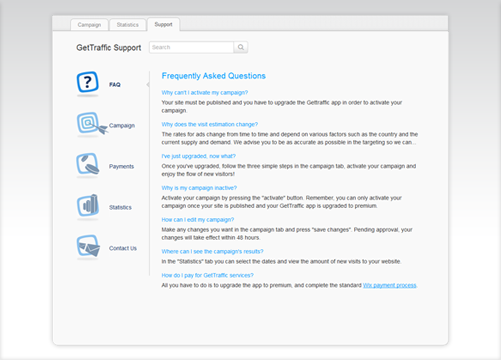Follow the Wix payment process link

(390, 285)
